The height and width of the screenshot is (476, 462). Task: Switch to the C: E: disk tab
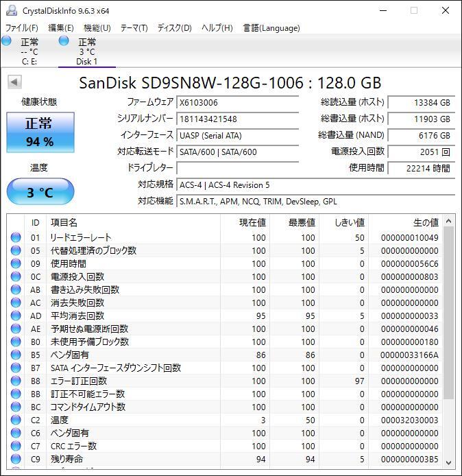coord(29,51)
